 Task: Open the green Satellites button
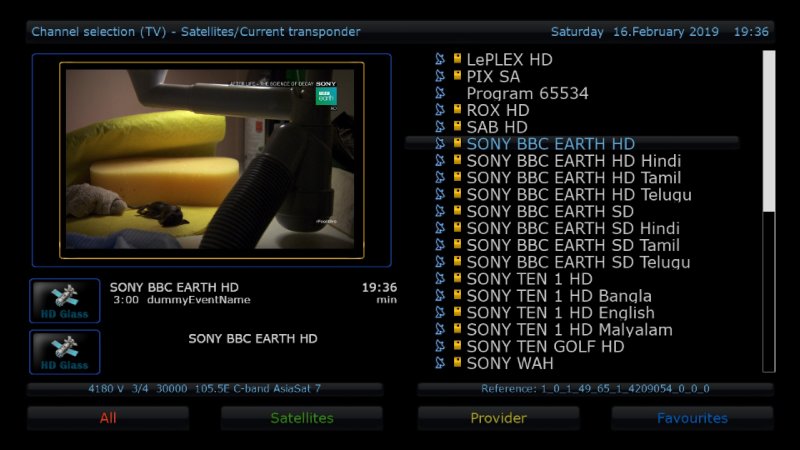(x=302, y=418)
